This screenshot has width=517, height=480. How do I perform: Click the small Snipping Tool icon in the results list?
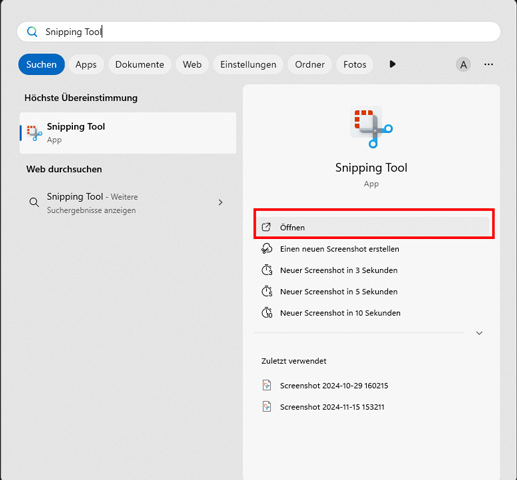coord(34,133)
